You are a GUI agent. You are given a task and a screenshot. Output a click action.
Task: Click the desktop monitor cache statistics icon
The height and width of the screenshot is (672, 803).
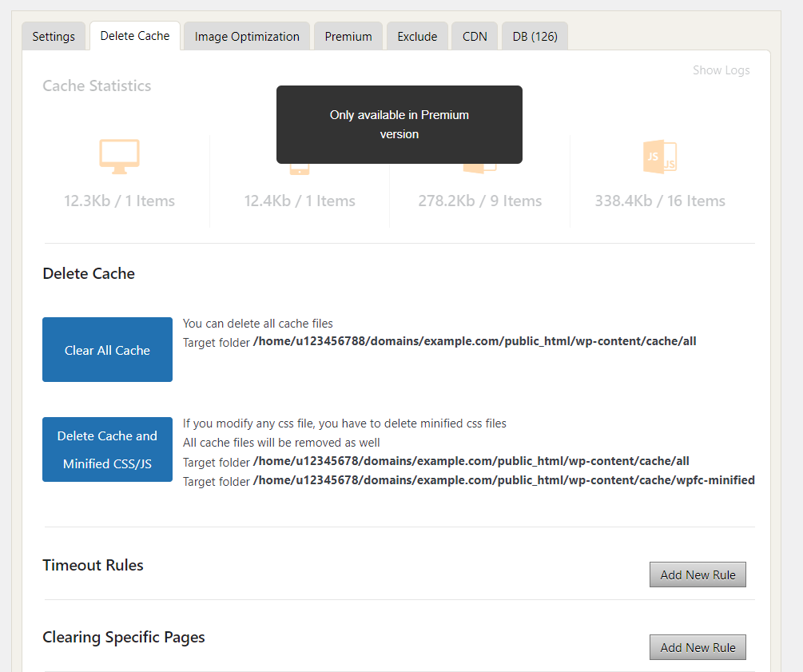coord(119,157)
